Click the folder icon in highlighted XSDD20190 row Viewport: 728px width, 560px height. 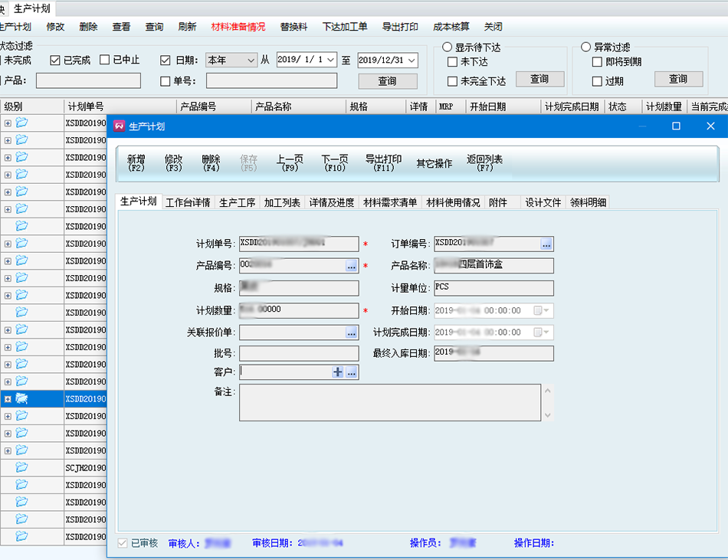(x=21, y=398)
